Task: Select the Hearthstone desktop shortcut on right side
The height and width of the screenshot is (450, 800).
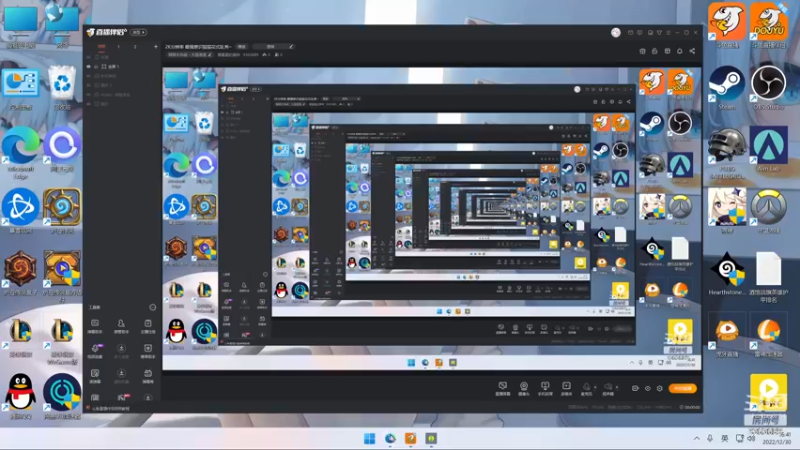Action: point(727,273)
